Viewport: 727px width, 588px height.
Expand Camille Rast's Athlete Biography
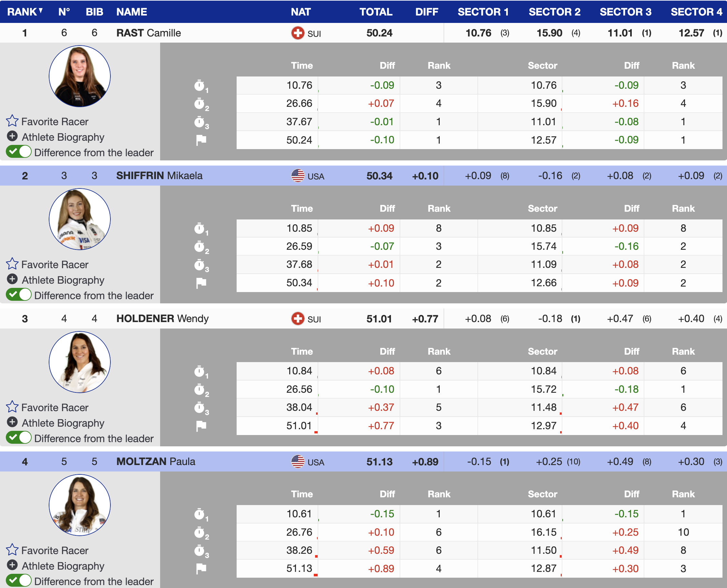(63, 137)
